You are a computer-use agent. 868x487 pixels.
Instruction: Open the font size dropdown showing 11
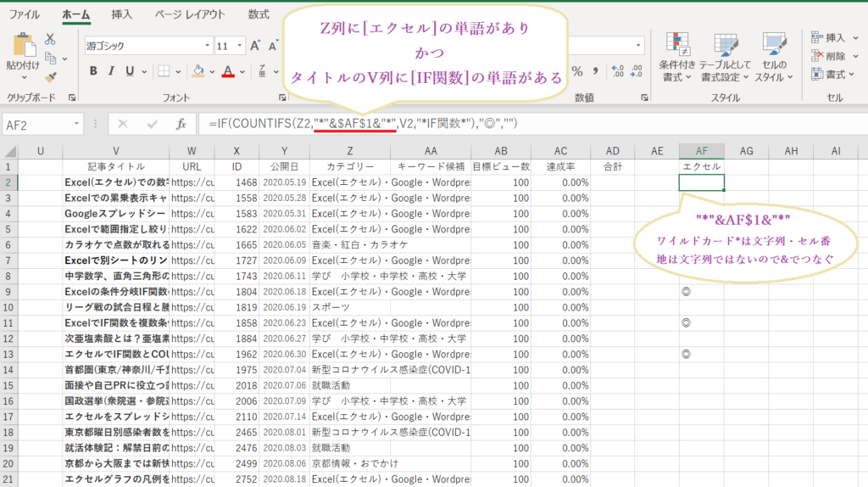pos(240,46)
